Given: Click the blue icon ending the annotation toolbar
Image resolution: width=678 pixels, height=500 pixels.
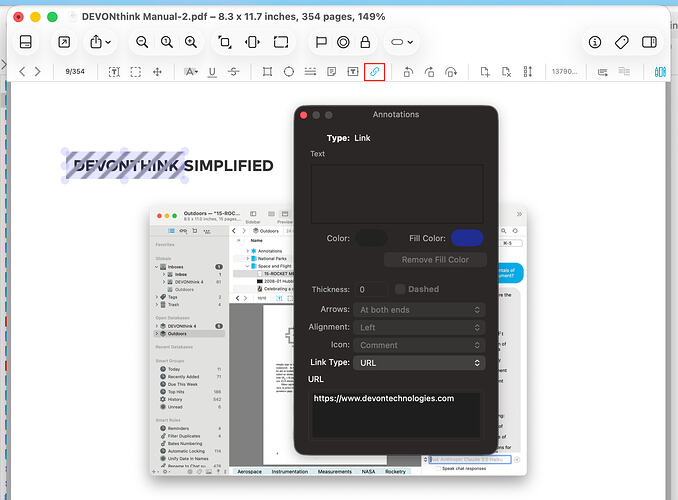Looking at the screenshot, I should pos(660,72).
